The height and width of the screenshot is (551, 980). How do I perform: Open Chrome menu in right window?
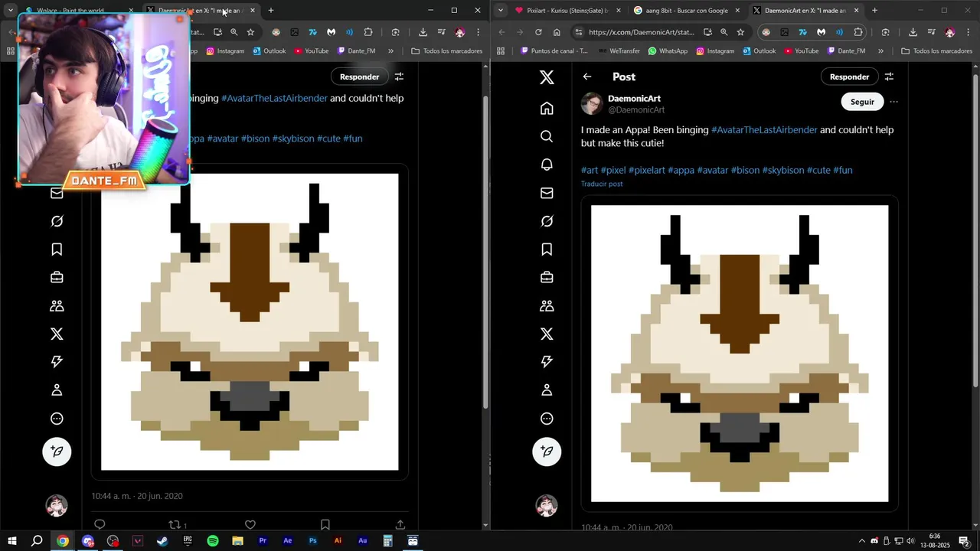coord(969,32)
